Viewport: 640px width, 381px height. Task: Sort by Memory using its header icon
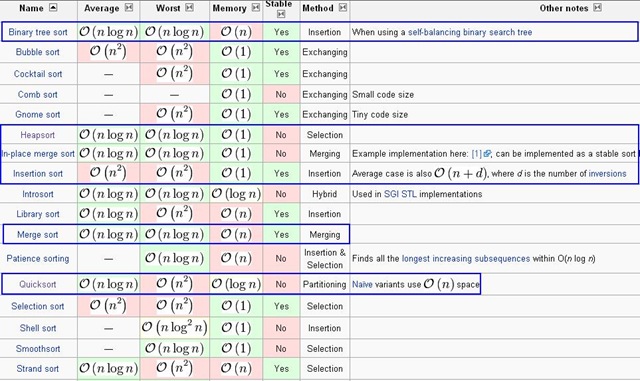point(256,7)
